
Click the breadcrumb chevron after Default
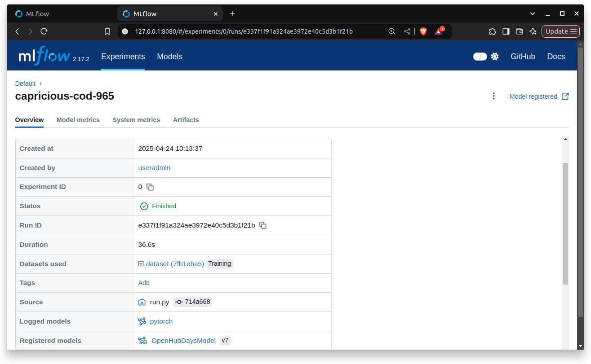pos(40,83)
